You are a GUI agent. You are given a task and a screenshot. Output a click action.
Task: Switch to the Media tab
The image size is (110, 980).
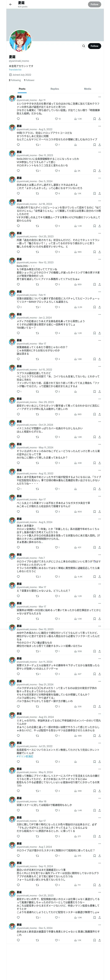point(88,89)
